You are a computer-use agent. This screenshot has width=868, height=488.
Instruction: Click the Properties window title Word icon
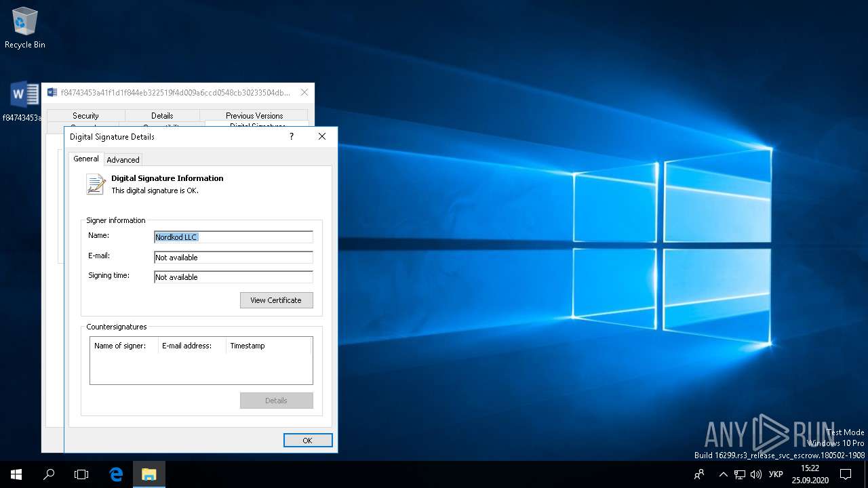click(x=52, y=92)
